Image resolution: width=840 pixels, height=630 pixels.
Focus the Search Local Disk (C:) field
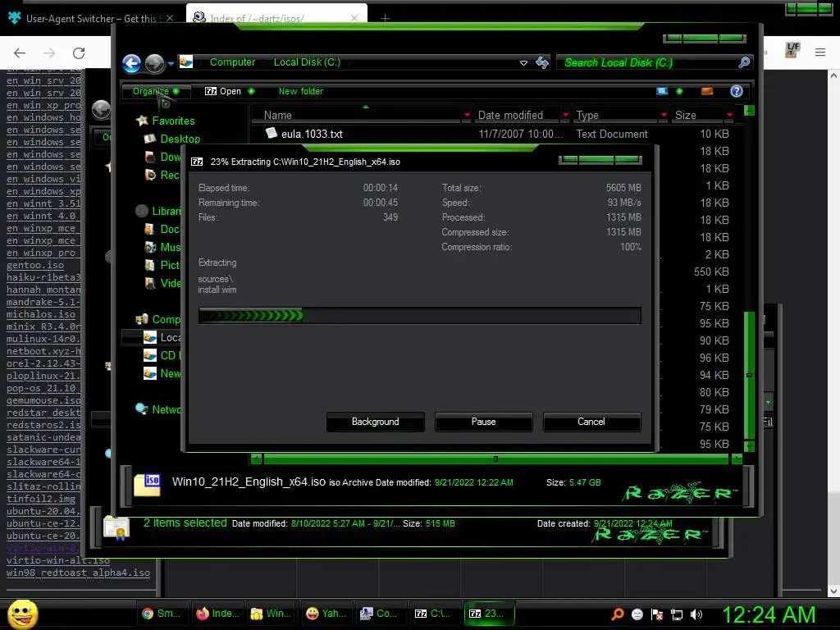[x=648, y=62]
